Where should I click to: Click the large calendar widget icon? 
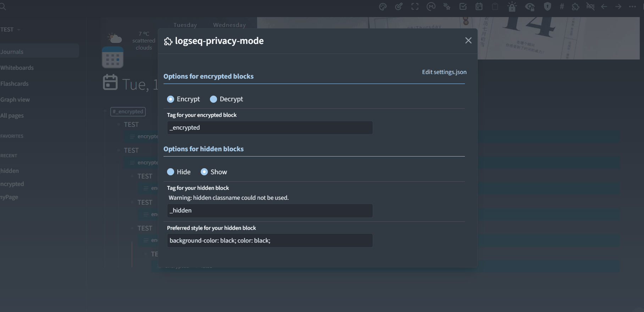point(113,57)
